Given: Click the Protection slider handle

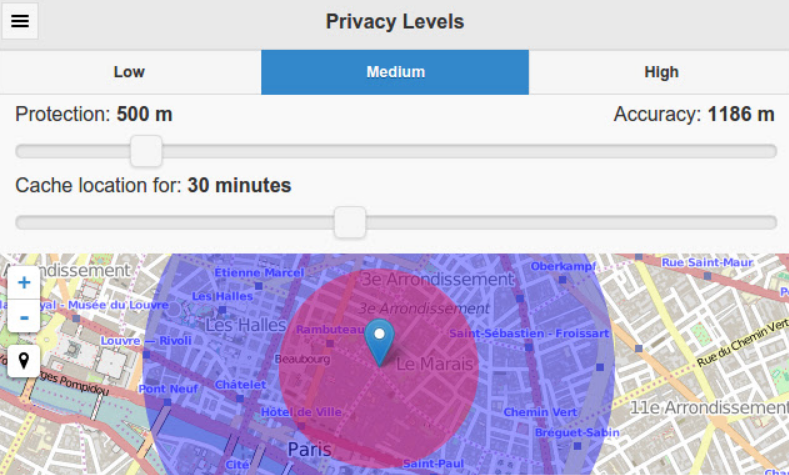Looking at the screenshot, I should tap(146, 151).
